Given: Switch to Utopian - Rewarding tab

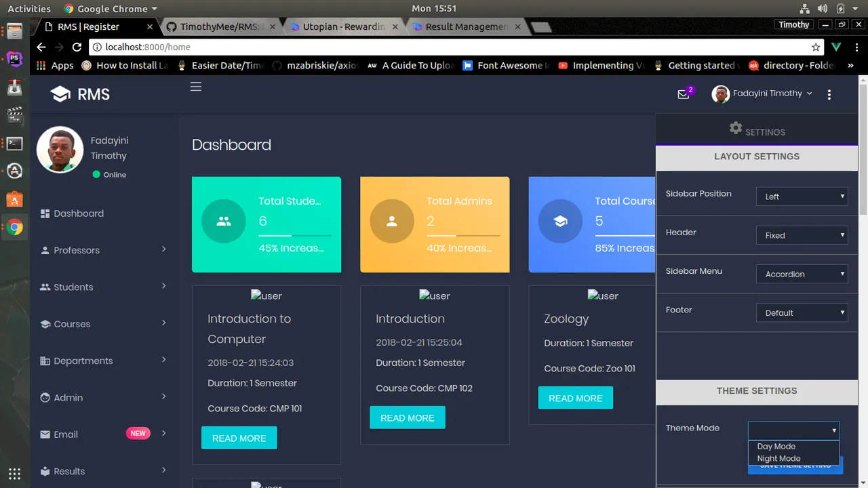Looking at the screenshot, I should 344,26.
